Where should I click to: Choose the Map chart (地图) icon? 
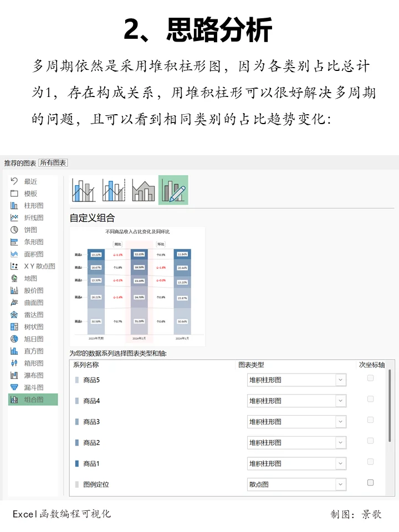[14, 278]
